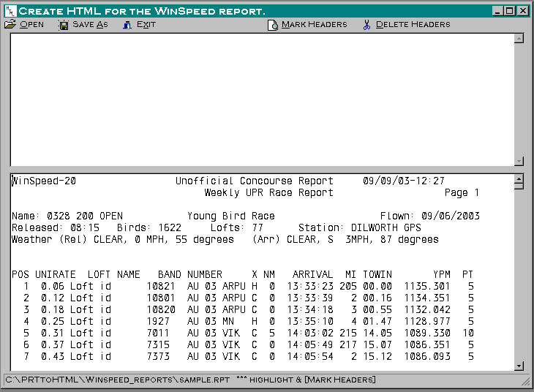Click the window resize grip in status bar
The height and width of the screenshot is (392, 534).
[526, 382]
